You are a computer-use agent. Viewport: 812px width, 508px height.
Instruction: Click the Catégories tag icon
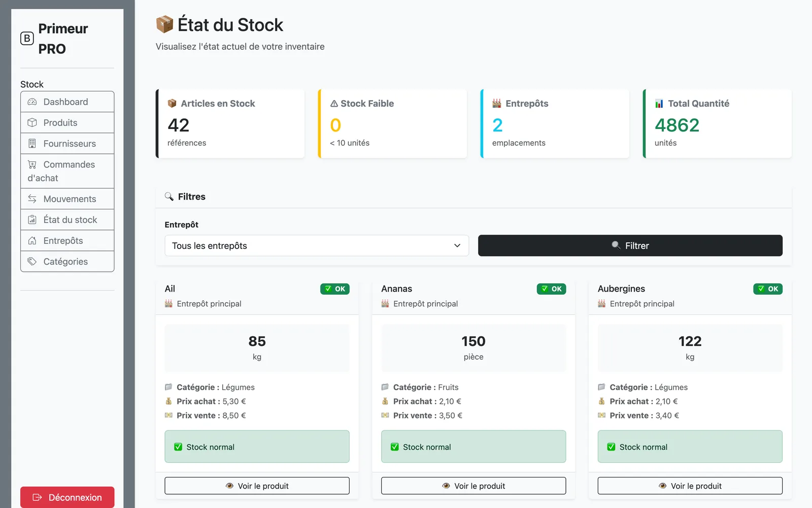[32, 262]
